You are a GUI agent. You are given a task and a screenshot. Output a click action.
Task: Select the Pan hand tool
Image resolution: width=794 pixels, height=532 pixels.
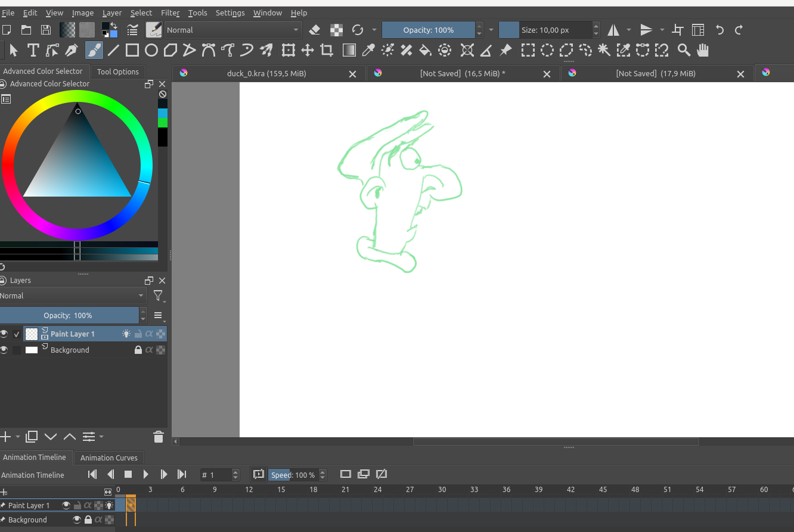tap(703, 51)
